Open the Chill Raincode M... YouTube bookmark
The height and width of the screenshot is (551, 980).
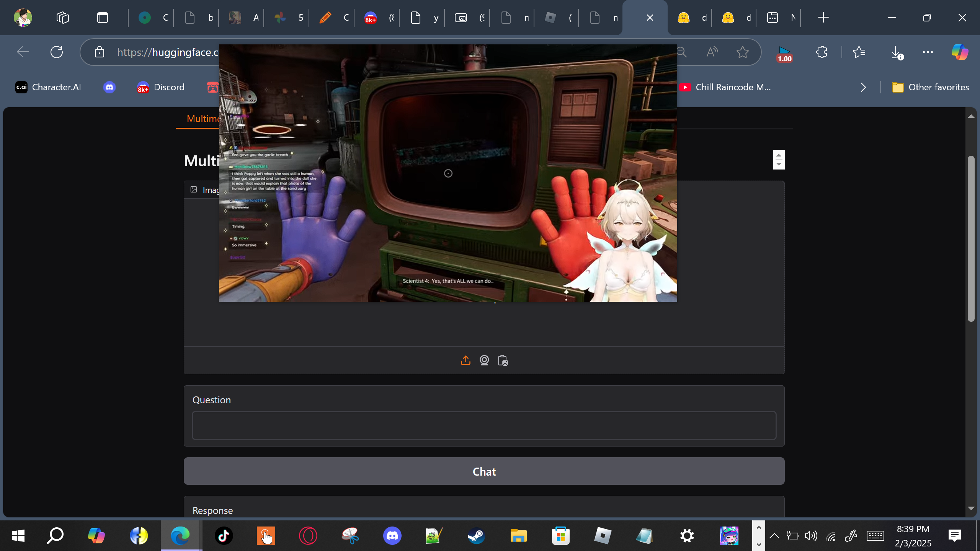tap(725, 87)
